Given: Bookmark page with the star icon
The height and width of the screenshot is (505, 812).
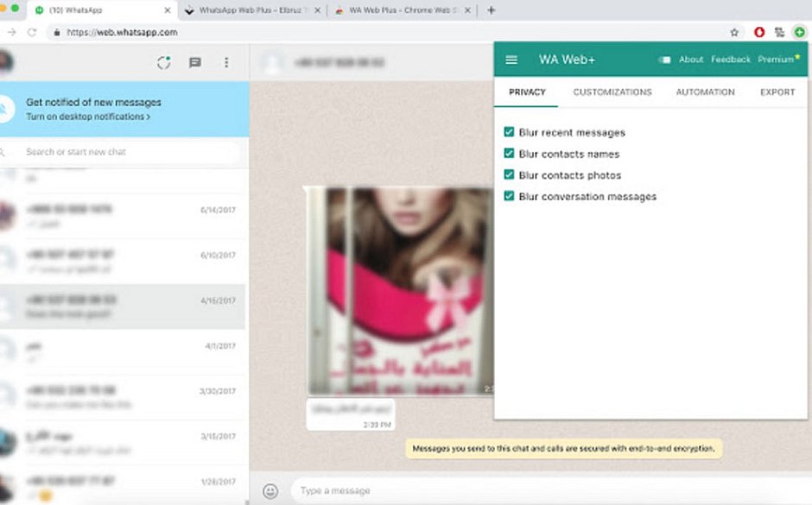Looking at the screenshot, I should click(x=734, y=32).
